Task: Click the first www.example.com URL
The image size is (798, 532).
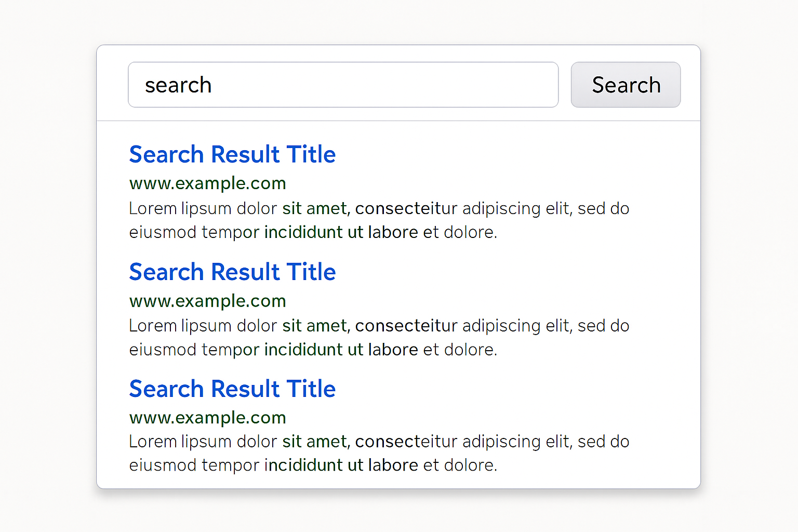Action: point(207,183)
